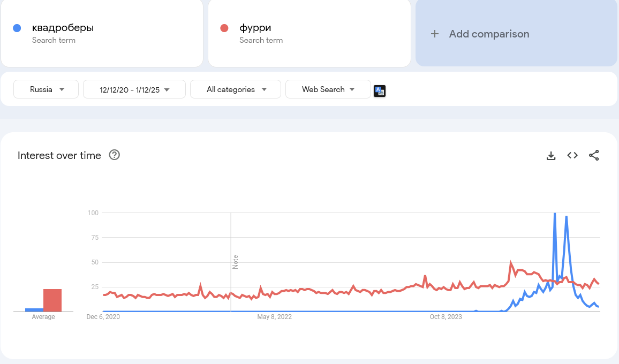Download the Interest over time data
The width and height of the screenshot is (619, 364).
[x=550, y=156]
